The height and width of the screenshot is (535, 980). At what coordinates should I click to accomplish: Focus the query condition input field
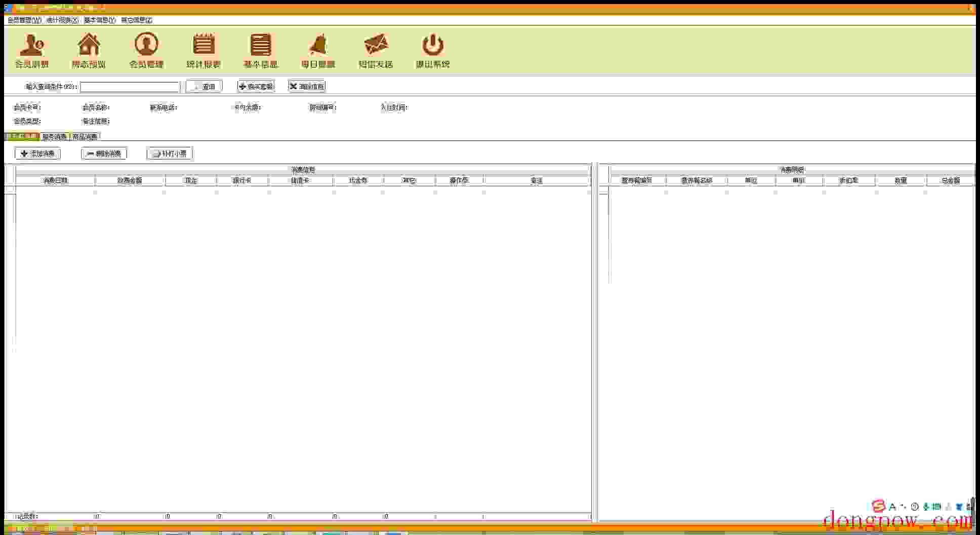130,87
